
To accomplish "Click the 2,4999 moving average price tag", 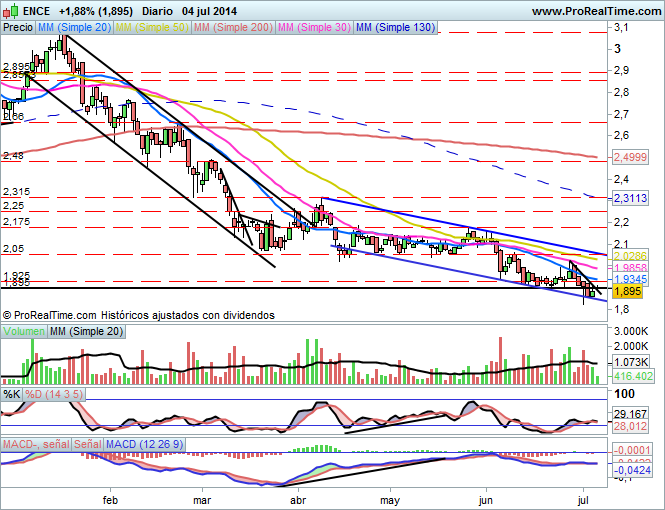I will pos(630,157).
